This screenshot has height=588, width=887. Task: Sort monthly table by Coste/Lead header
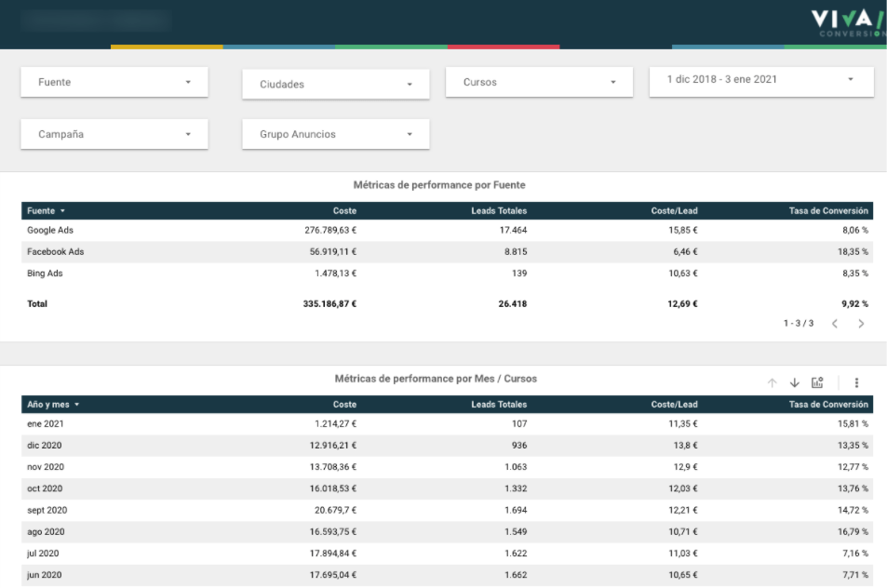pos(674,404)
